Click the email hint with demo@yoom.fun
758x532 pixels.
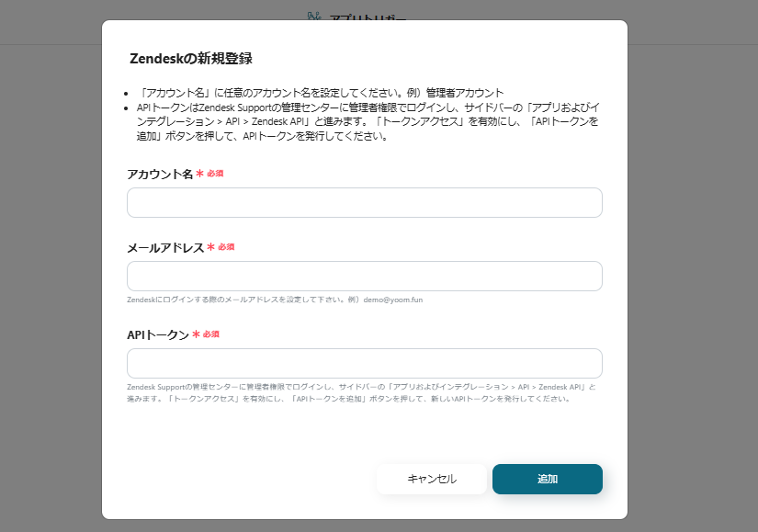pyautogui.click(x=275, y=300)
